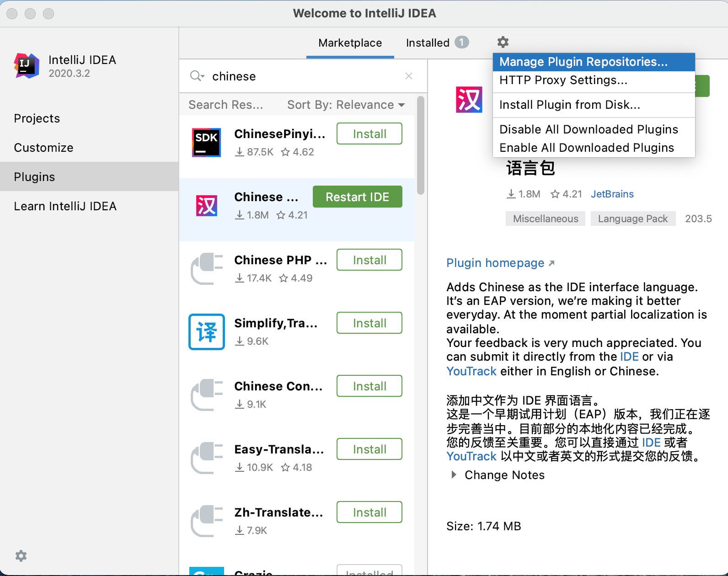
Task: Select Disable All Downloaded Plugins
Action: click(594, 129)
